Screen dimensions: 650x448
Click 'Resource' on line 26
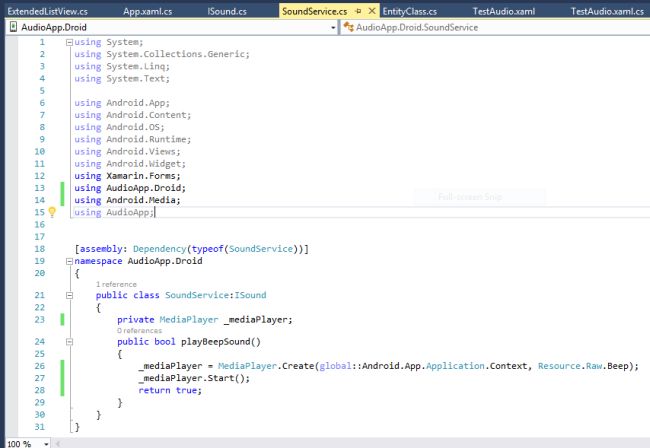click(x=559, y=366)
